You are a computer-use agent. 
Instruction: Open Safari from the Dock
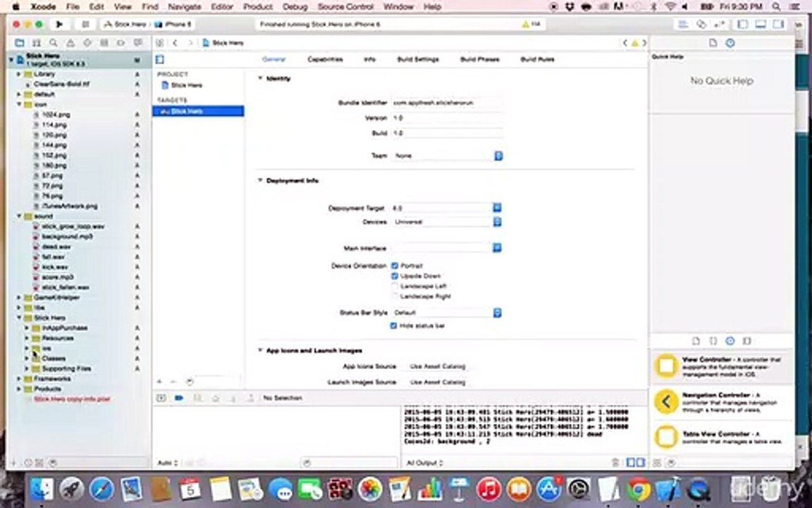(x=101, y=488)
